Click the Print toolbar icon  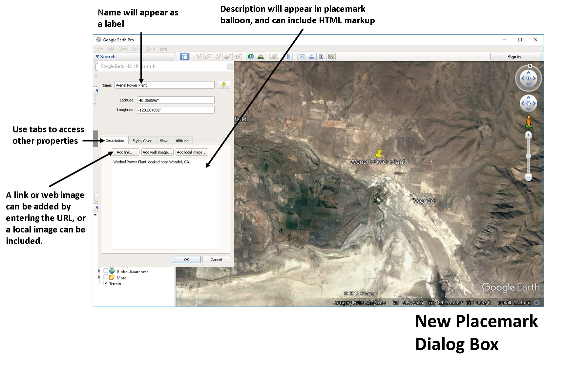coord(311,57)
